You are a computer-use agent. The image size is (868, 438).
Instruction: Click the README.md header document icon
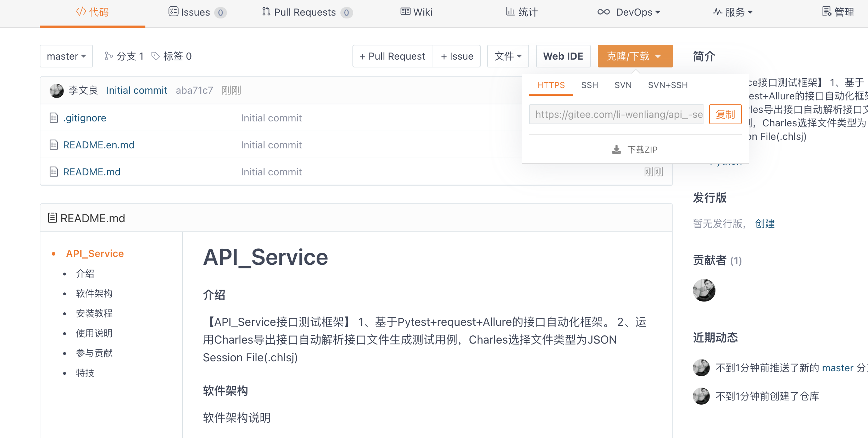point(52,218)
